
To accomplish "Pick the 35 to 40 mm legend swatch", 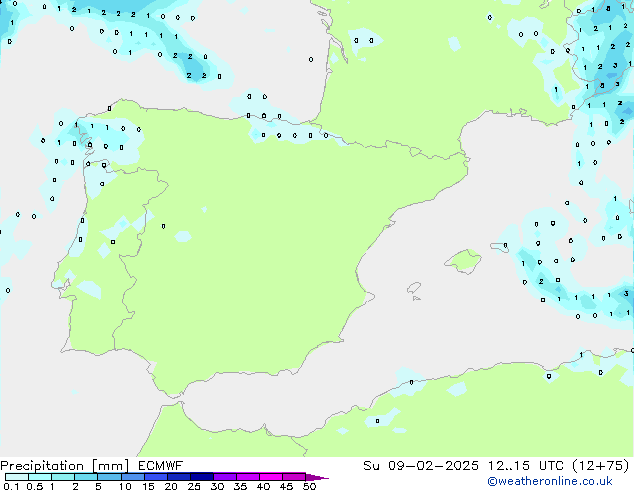I will (x=247, y=477).
